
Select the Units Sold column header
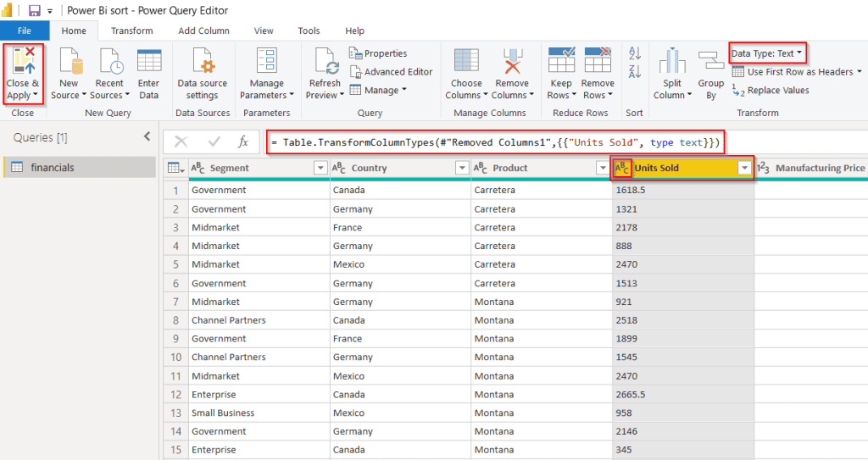pos(683,168)
